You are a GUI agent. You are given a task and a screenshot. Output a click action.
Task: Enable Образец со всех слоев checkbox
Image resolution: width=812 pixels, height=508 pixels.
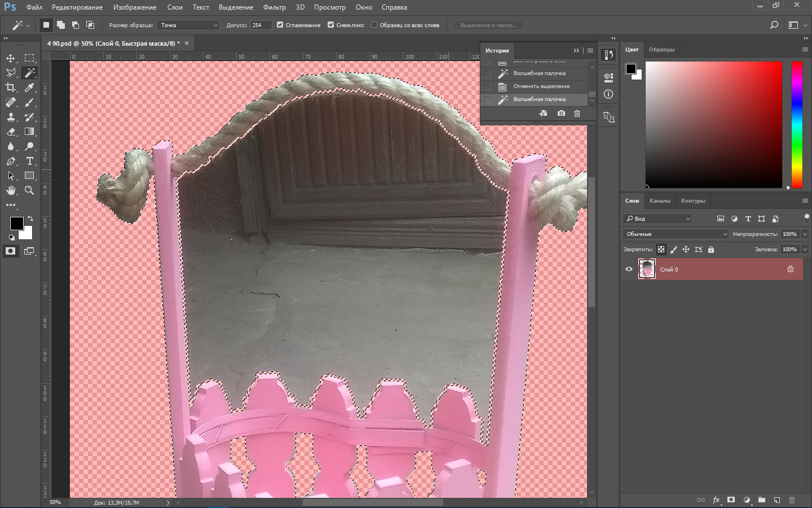[374, 25]
